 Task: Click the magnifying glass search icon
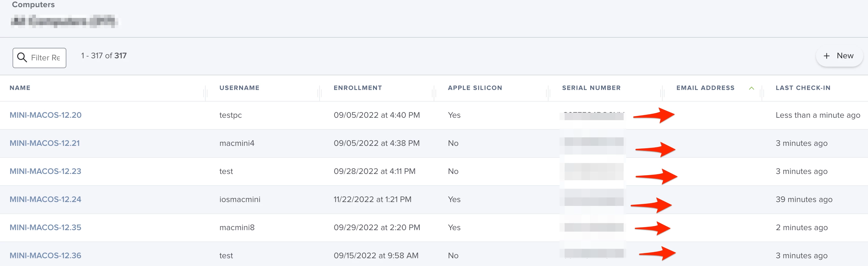[22, 58]
